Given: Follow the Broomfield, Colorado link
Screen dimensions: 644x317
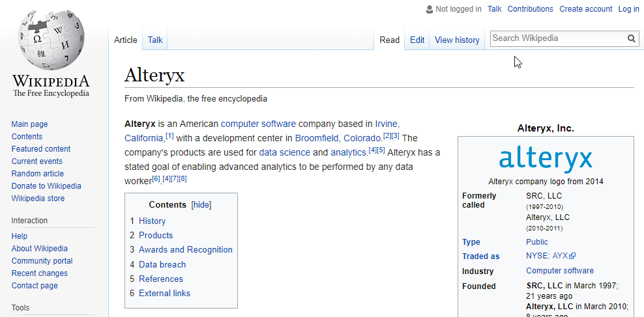Looking at the screenshot, I should point(339,138).
